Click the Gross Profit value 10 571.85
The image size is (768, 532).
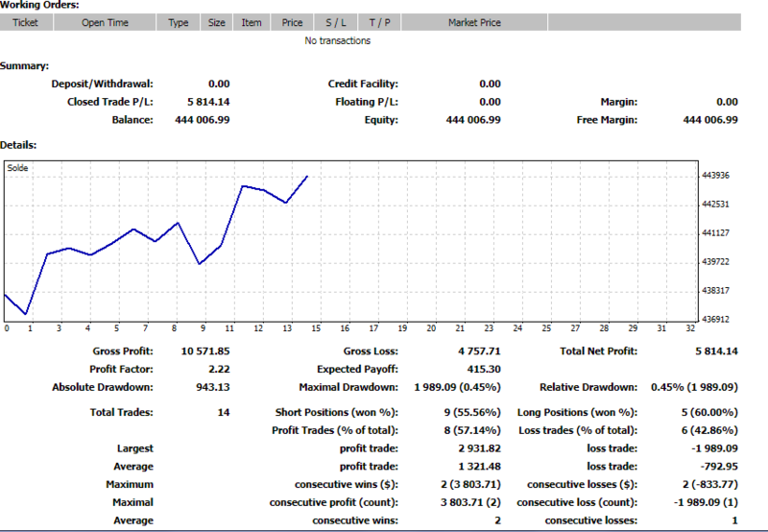205,351
